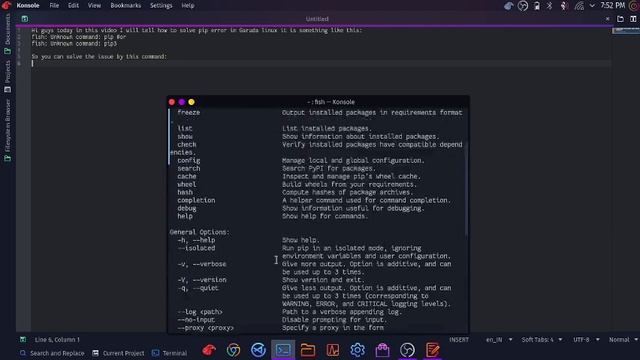This screenshot has height=360, width=640.
Task: Open the system monitor pulse dock icon
Action: [x=333, y=350]
